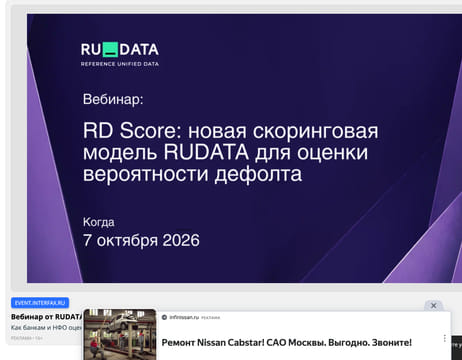Click the globe icon beside infonissan.ru
462x360 pixels.
164,317
